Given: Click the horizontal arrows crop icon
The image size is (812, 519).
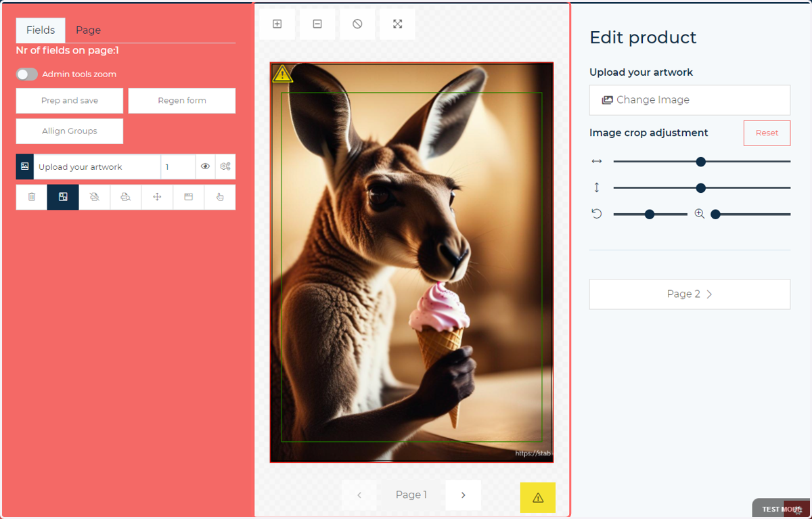Looking at the screenshot, I should point(596,161).
